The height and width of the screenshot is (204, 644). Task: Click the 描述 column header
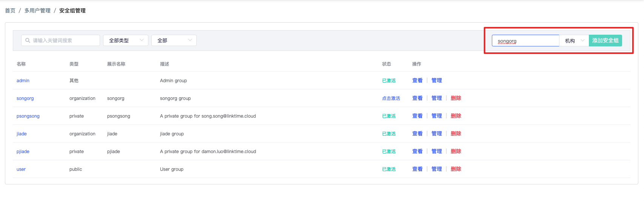point(165,64)
